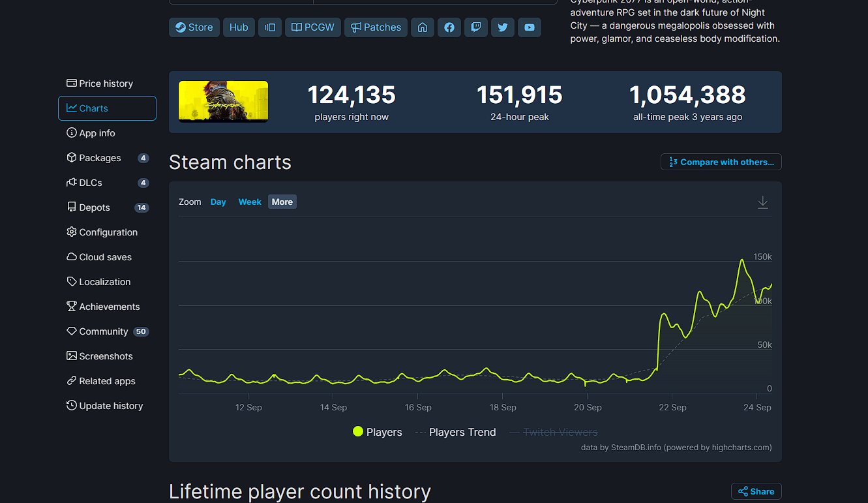868x503 pixels.
Task: Open the game's Facebook page icon
Action: [x=449, y=27]
